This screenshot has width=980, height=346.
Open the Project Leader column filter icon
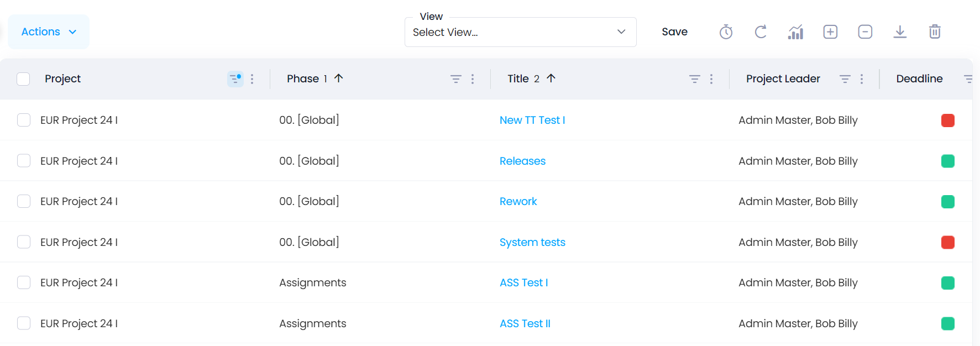pyautogui.click(x=845, y=79)
